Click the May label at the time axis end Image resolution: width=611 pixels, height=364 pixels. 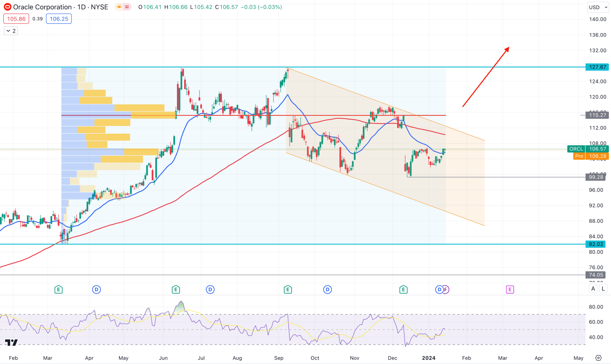(x=578, y=358)
